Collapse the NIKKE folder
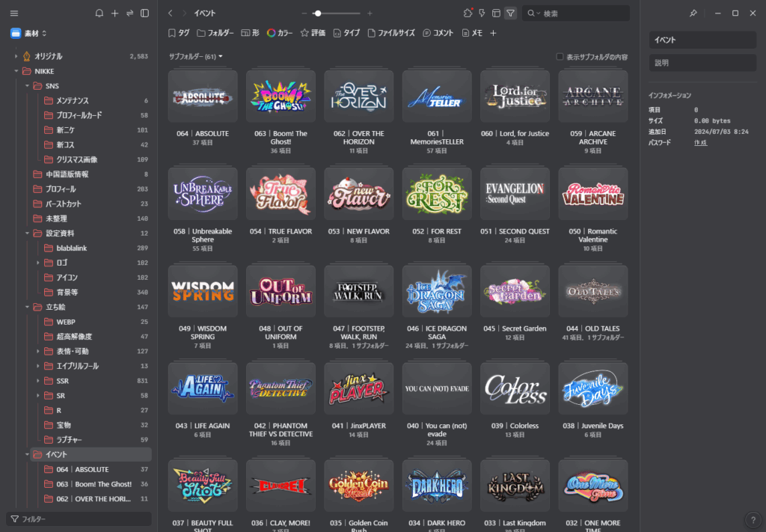 pyautogui.click(x=16, y=71)
